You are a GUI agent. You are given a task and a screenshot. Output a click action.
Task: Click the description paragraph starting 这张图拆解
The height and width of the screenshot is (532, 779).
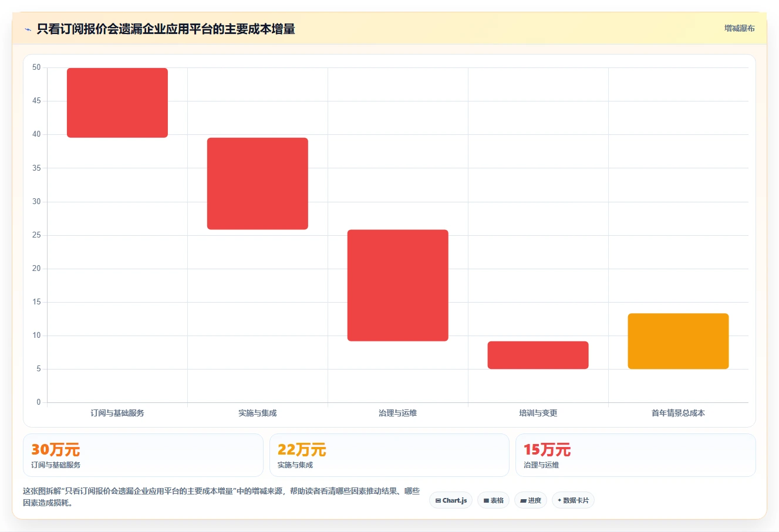(x=222, y=497)
